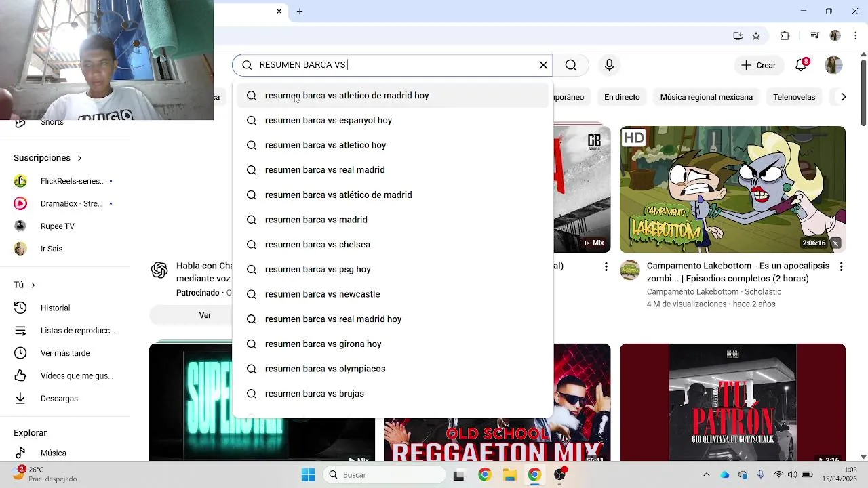Click the Ver button on sponsored ad
Screen dimensions: 868x488
click(x=205, y=315)
